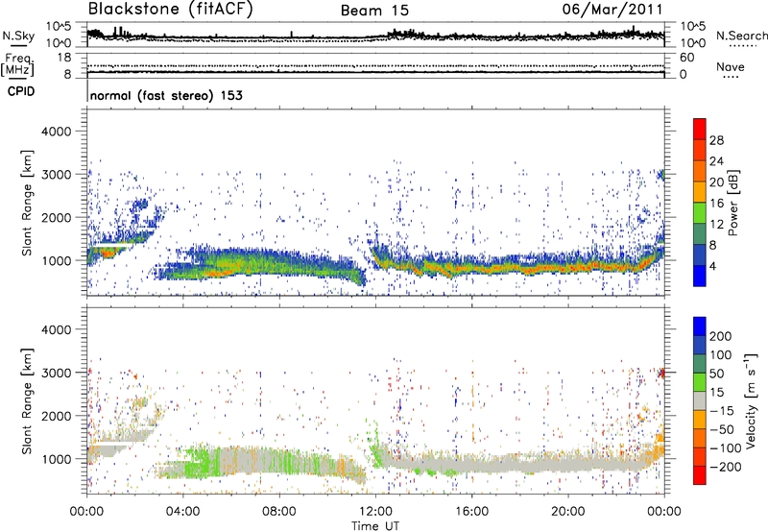The image size is (768, 532).
Task: Click the 08:00 time axis label
Action: (278, 512)
